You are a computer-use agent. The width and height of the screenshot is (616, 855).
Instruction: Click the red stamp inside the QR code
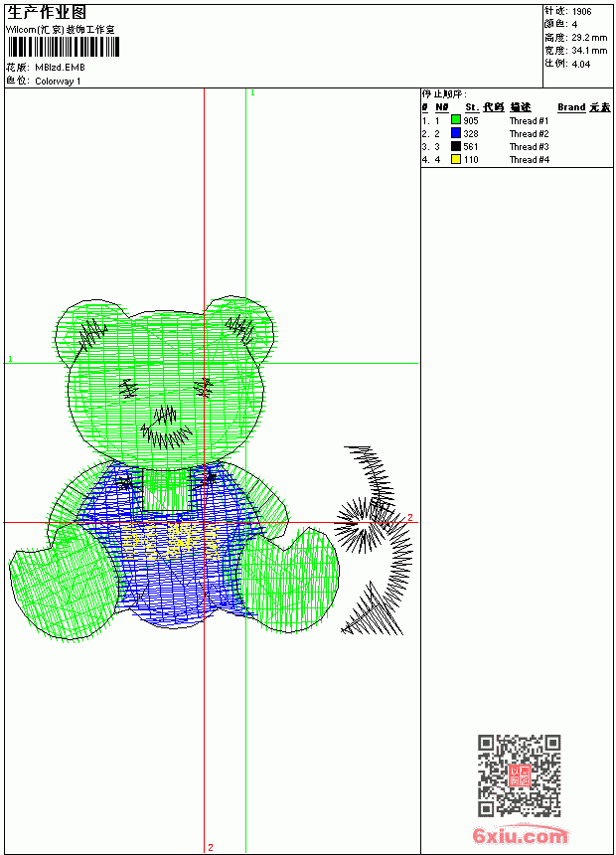[519, 774]
